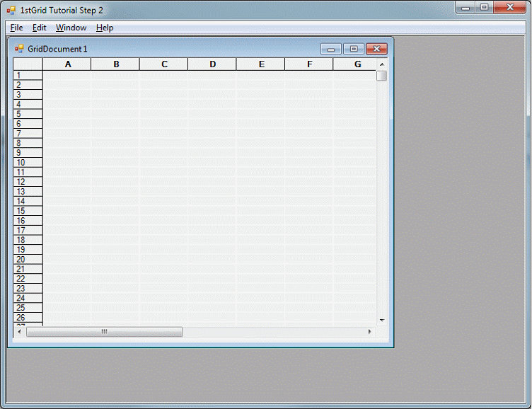Select row 4 header
This screenshot has height=409, width=532.
[28, 104]
